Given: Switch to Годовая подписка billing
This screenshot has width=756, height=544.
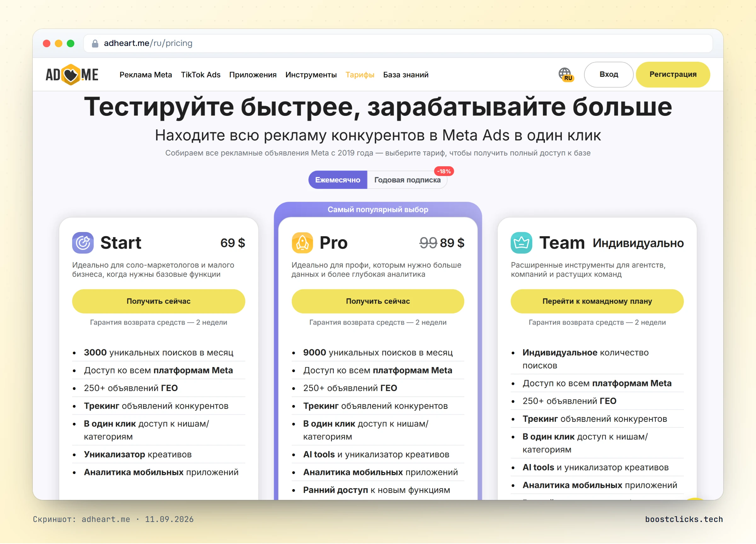Looking at the screenshot, I should coord(407,180).
